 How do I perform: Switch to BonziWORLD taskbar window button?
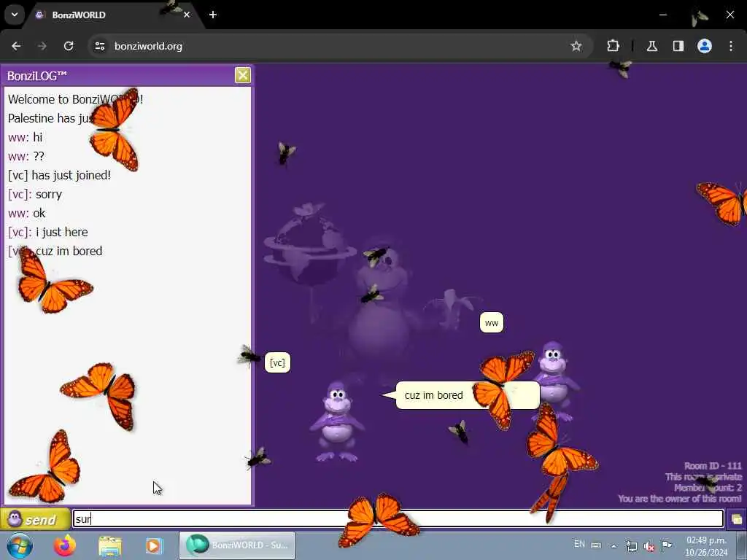click(x=237, y=545)
